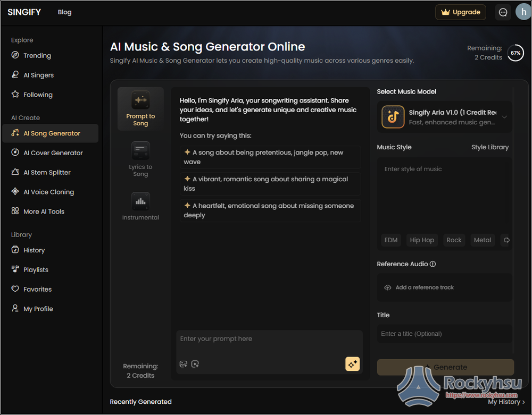Viewport: 532px width, 415px height.
Task: Switch to the Lyrics to Song mode
Action: [x=140, y=159]
